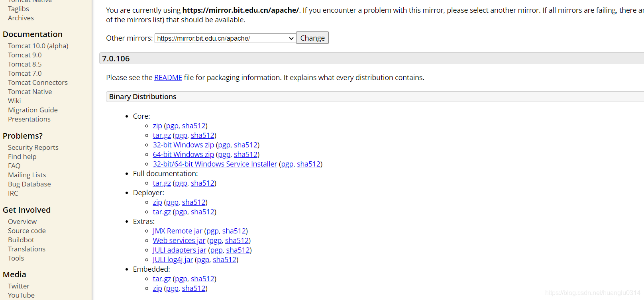Download Full documentation tar.gz
644x300 pixels.
point(162,183)
